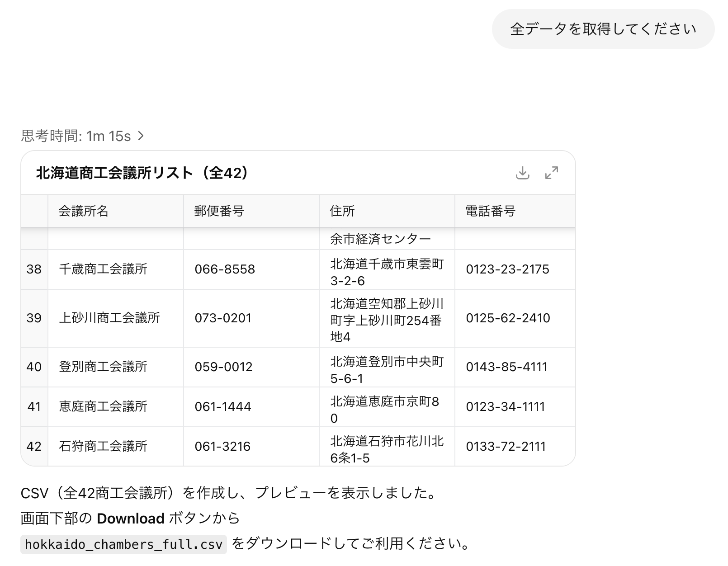Click the 郵便番号 column header
Viewport: 728px width, 566px height.
pos(219,211)
